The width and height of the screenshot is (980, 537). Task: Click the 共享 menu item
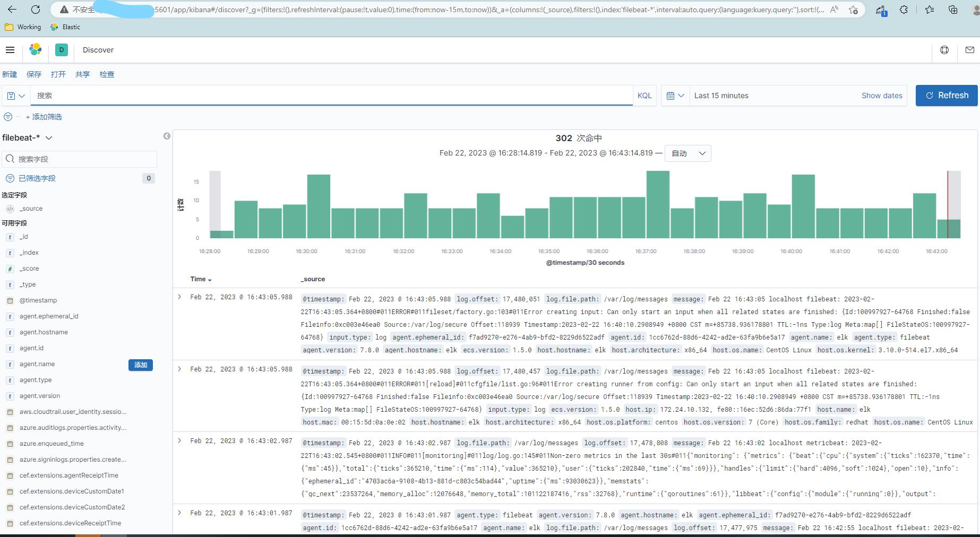click(x=83, y=74)
